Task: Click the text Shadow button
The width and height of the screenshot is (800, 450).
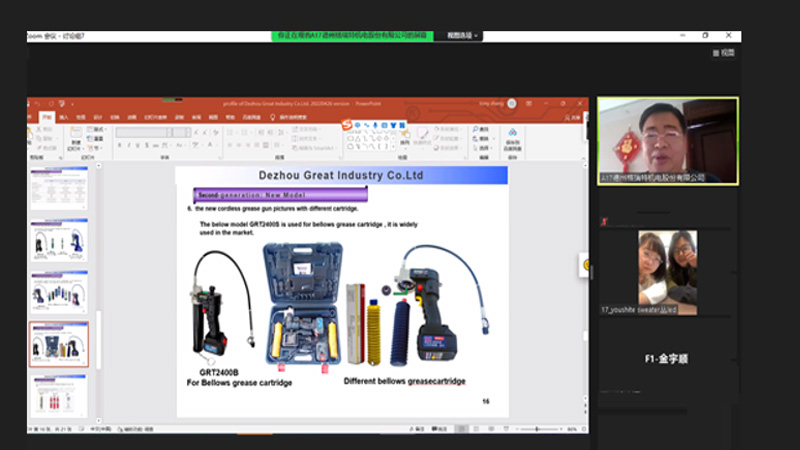Action: [146, 145]
